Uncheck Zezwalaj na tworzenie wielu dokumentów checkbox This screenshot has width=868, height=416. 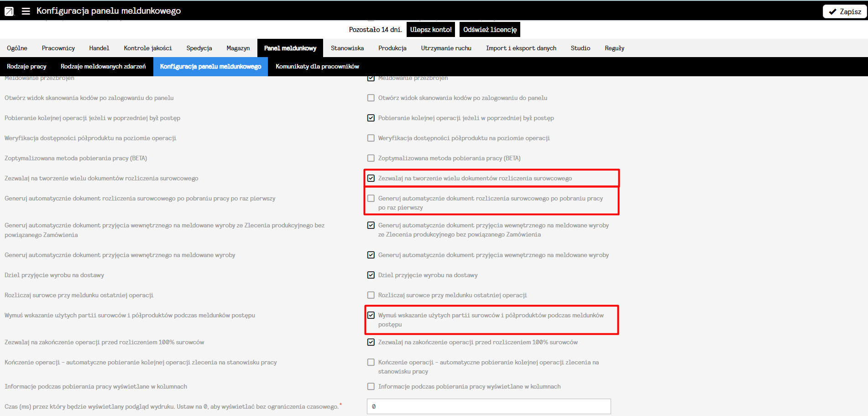(x=371, y=178)
